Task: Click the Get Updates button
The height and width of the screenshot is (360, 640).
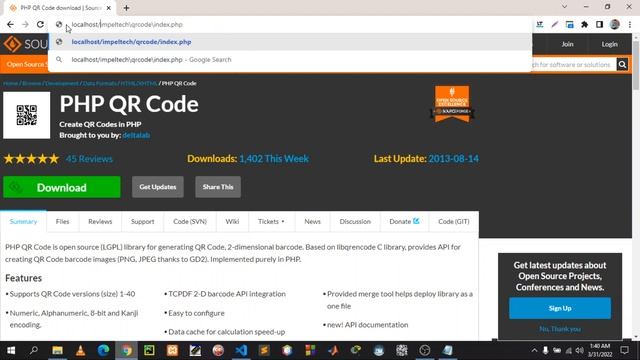Action: (158, 187)
